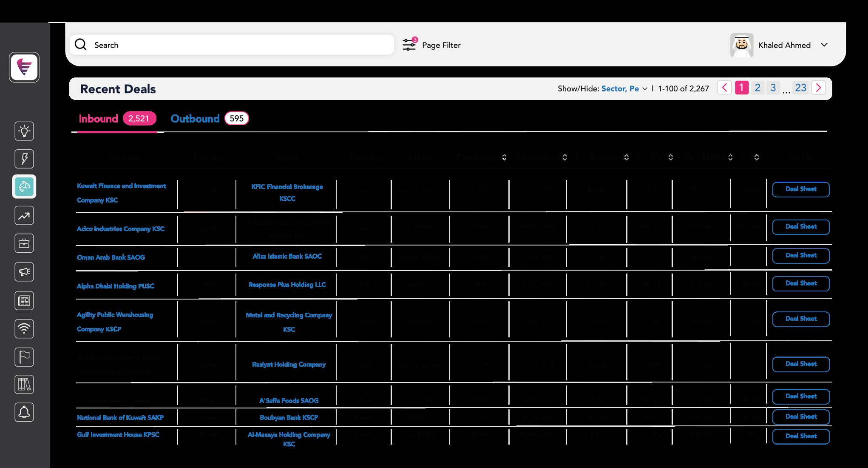This screenshot has height=468, width=868.
Task: Click the megaphone announcements icon
Action: pyautogui.click(x=24, y=272)
